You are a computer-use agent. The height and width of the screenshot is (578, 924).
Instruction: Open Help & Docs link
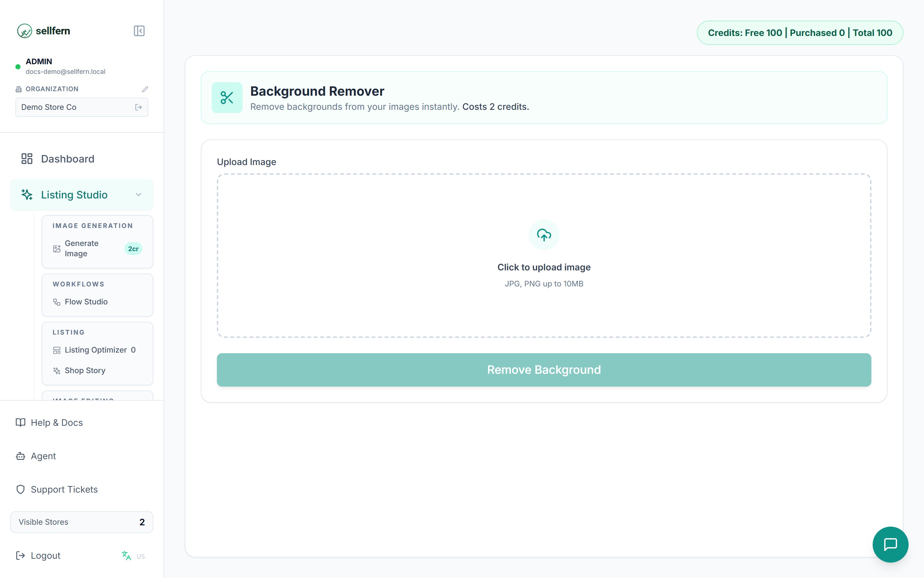82,422
